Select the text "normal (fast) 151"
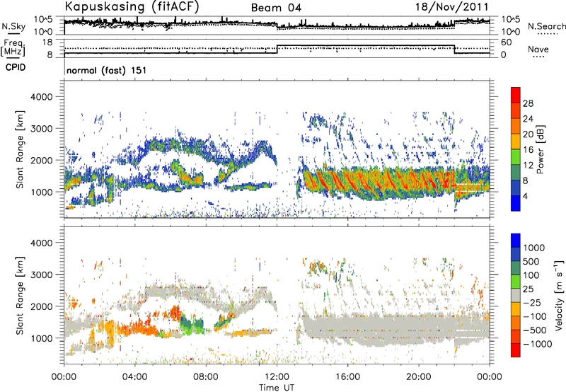The width and height of the screenshot is (566, 392). 107,70
